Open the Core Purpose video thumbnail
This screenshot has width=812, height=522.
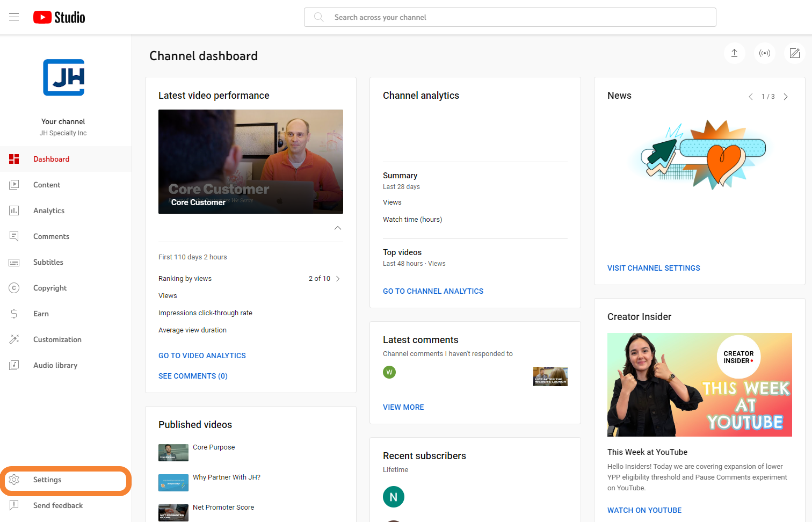[x=173, y=453]
